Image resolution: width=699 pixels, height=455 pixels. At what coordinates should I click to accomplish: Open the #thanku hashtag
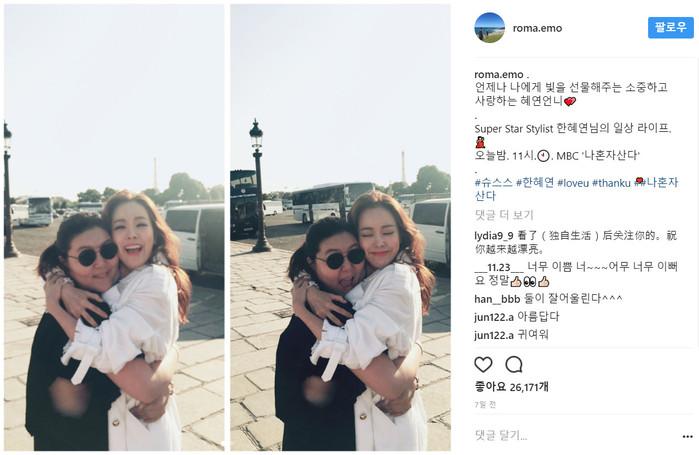(611, 183)
